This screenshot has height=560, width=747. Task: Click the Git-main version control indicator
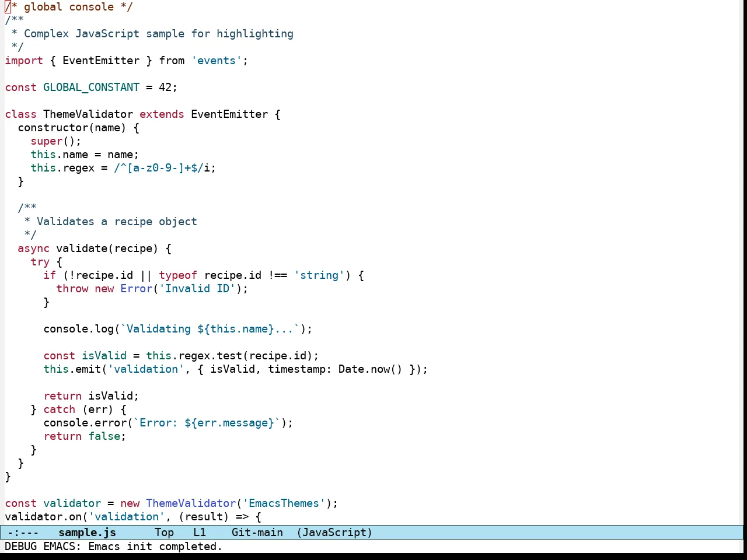(257, 533)
